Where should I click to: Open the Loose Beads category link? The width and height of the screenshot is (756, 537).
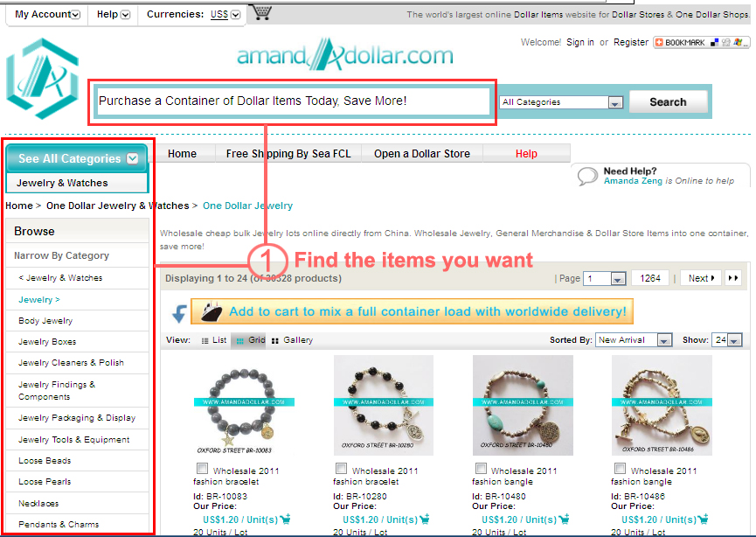tap(45, 461)
